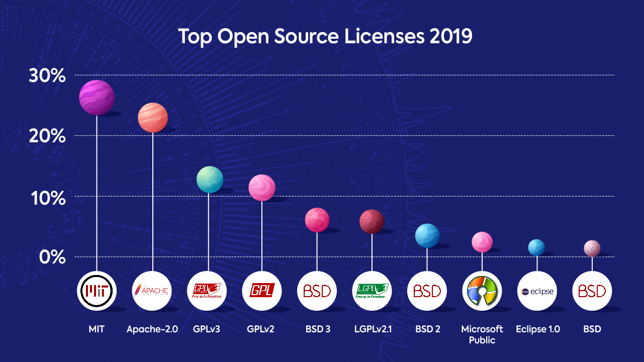Select the last BSD logo icon
Screen dimensions: 644x362
(x=592, y=291)
